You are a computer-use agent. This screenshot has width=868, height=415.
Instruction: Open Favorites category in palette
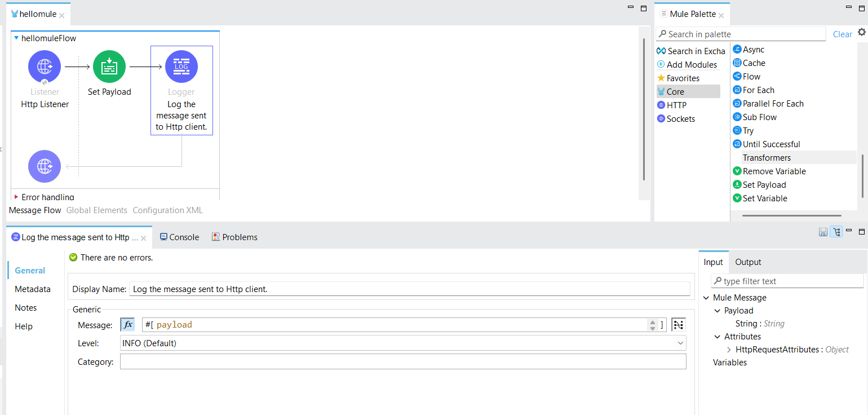(x=679, y=78)
